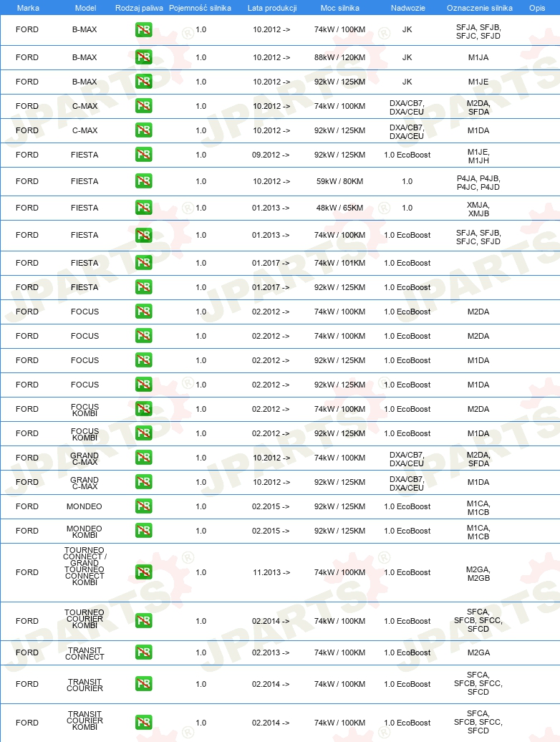Viewport: 560px width, 742px height.
Task: Select the 02.2013 -> production date cell
Action: pos(271,652)
